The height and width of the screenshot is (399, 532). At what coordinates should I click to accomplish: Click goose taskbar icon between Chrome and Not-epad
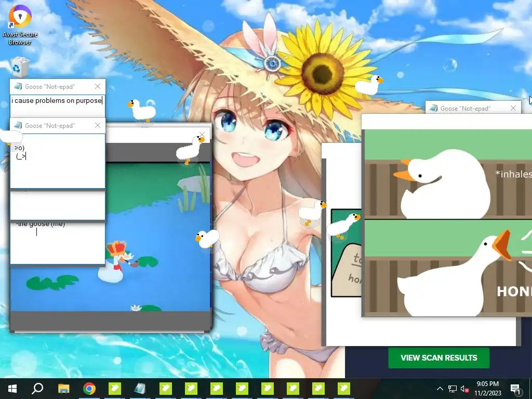point(115,389)
